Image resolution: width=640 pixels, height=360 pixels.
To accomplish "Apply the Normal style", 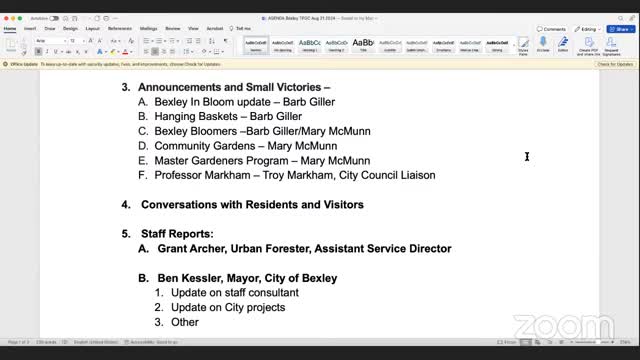I will (x=256, y=45).
